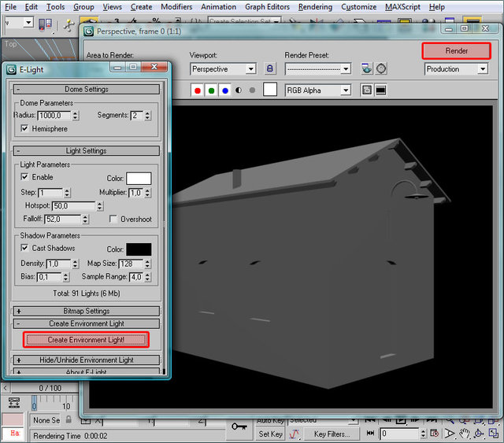504x443 pixels.
Task: Expand the Bitmap Settings rollout
Action: click(87, 311)
